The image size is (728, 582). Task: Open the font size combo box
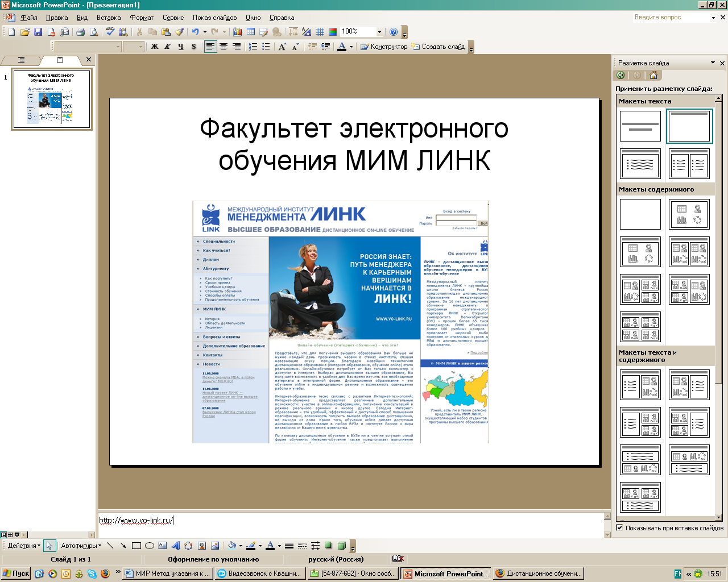[x=133, y=47]
